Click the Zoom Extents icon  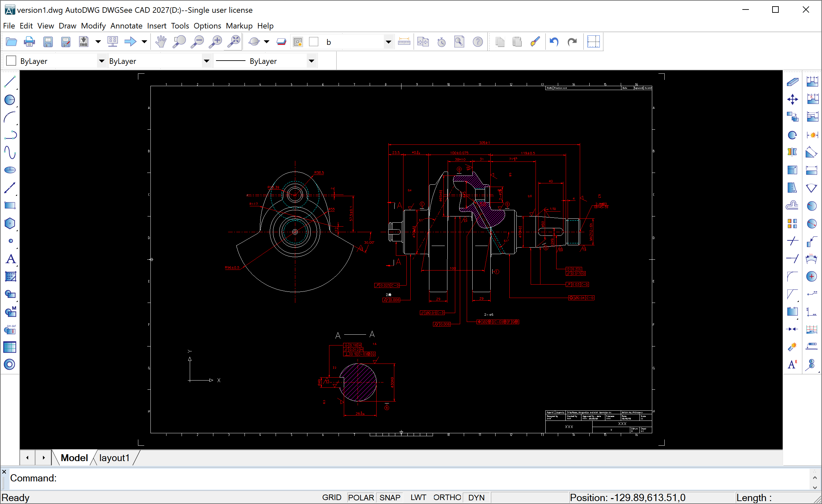click(233, 42)
